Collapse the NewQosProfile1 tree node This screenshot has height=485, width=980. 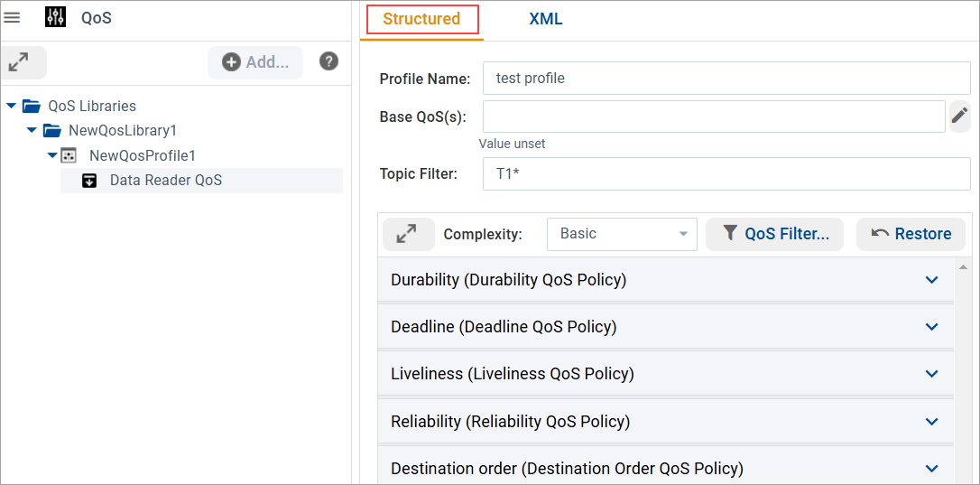(53, 155)
